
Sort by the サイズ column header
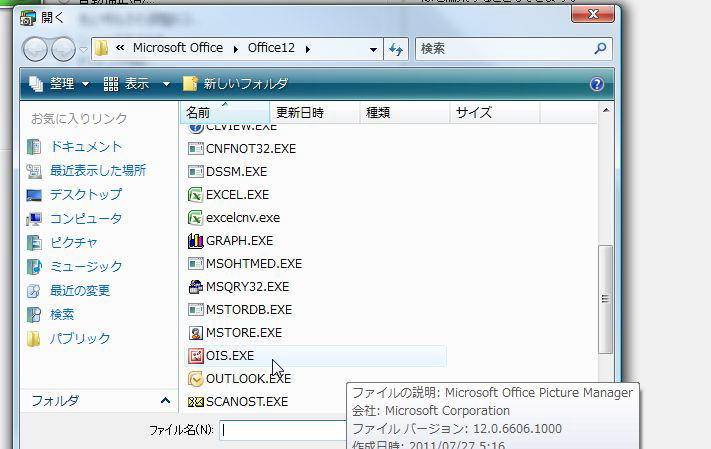coord(495,112)
